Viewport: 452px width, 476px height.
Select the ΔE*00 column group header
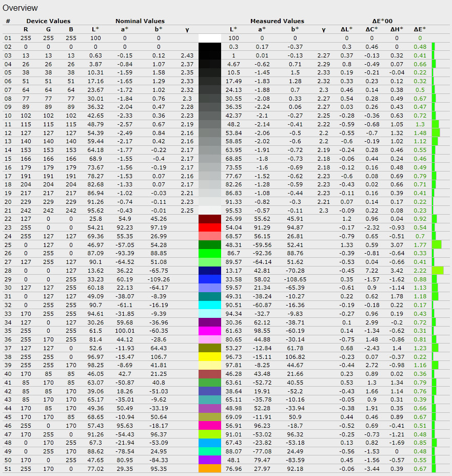point(384,21)
